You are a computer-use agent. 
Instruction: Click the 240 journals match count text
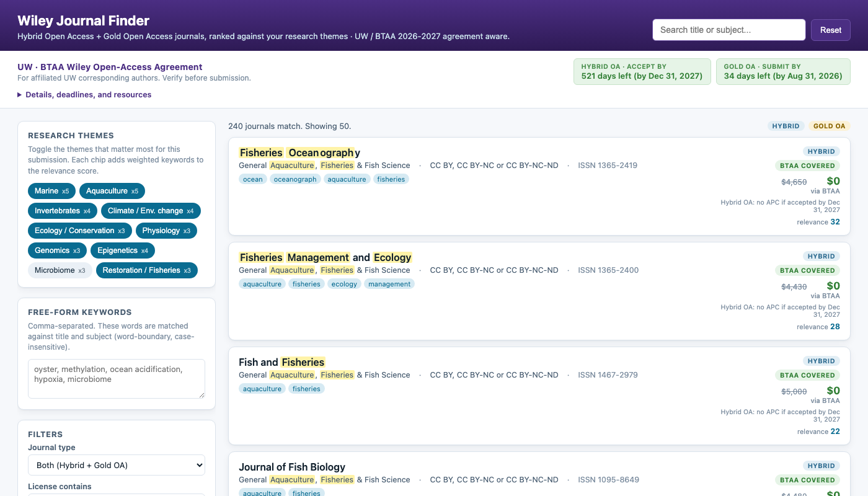point(290,126)
